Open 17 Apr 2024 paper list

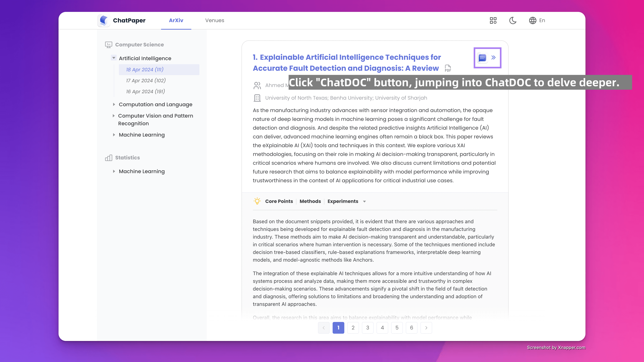click(x=146, y=80)
